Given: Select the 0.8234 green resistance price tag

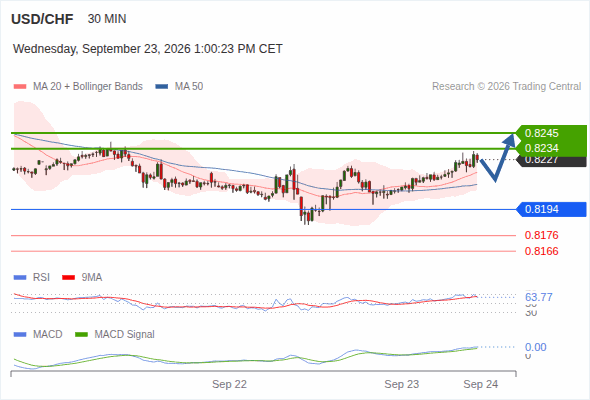Looking at the screenshot, I should point(551,148).
